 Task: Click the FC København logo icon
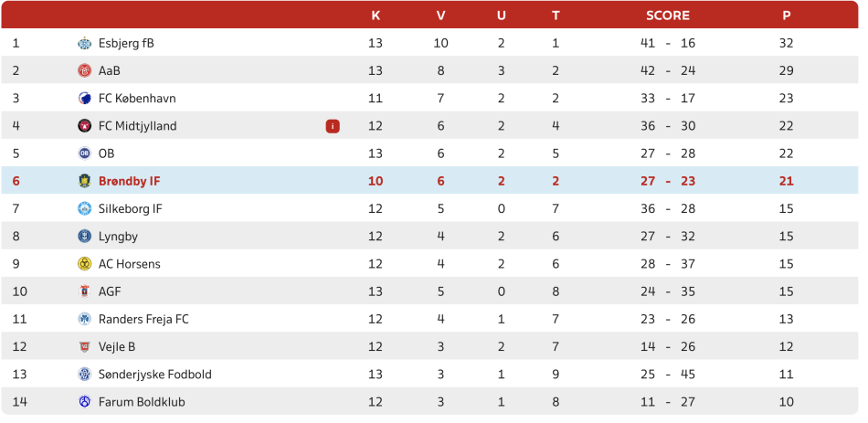[x=85, y=99]
